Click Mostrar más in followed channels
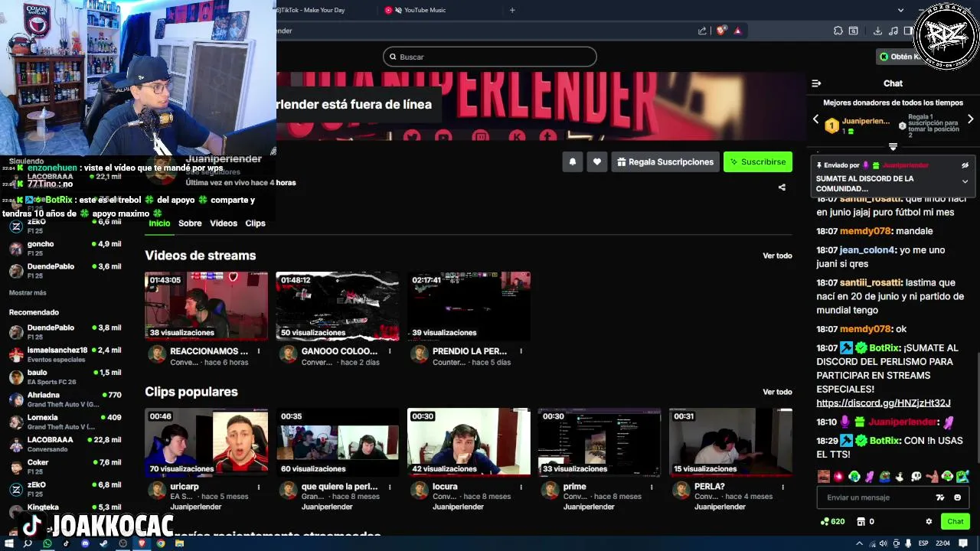Screen dimensions: 980x551 pyautogui.click(x=28, y=293)
